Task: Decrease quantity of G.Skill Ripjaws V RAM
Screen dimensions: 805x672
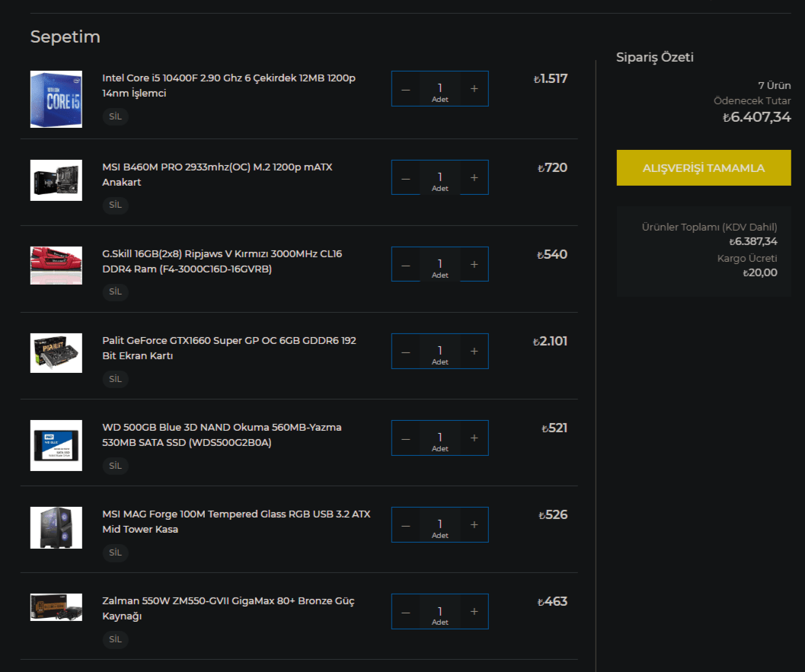Action: coord(406,264)
